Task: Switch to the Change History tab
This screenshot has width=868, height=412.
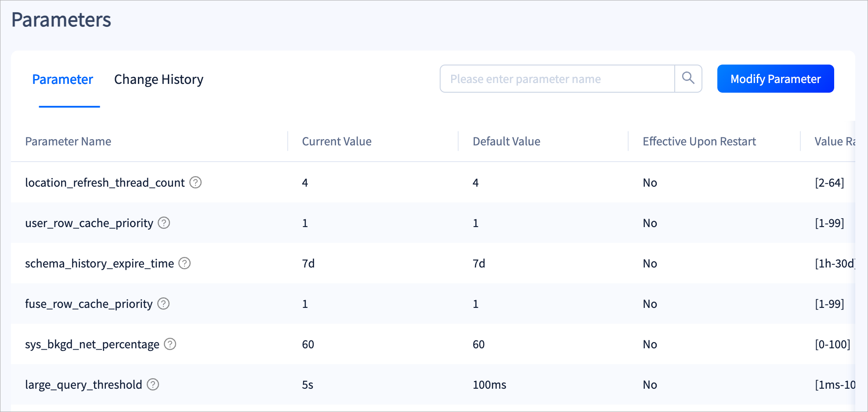Action: pos(159,80)
